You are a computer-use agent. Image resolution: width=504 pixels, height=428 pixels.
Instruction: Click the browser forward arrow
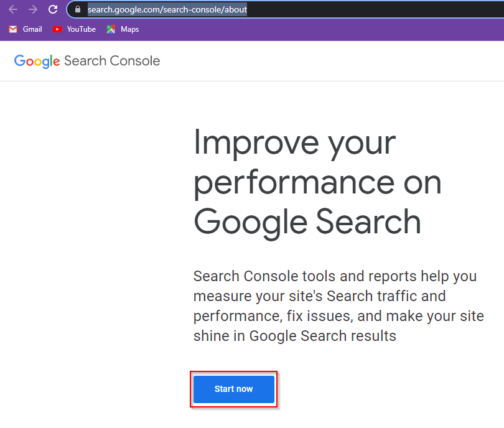[x=33, y=9]
